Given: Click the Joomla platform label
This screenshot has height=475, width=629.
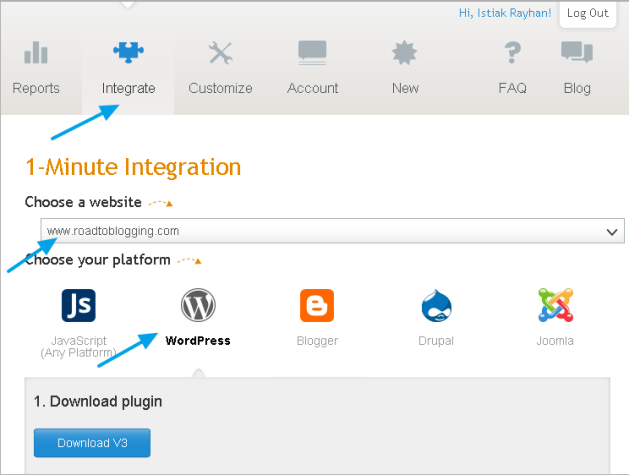Looking at the screenshot, I should [x=555, y=341].
